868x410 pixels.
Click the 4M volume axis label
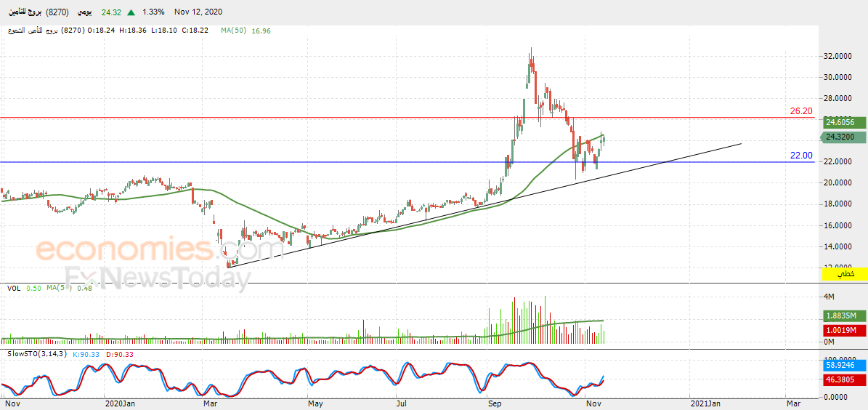click(830, 297)
